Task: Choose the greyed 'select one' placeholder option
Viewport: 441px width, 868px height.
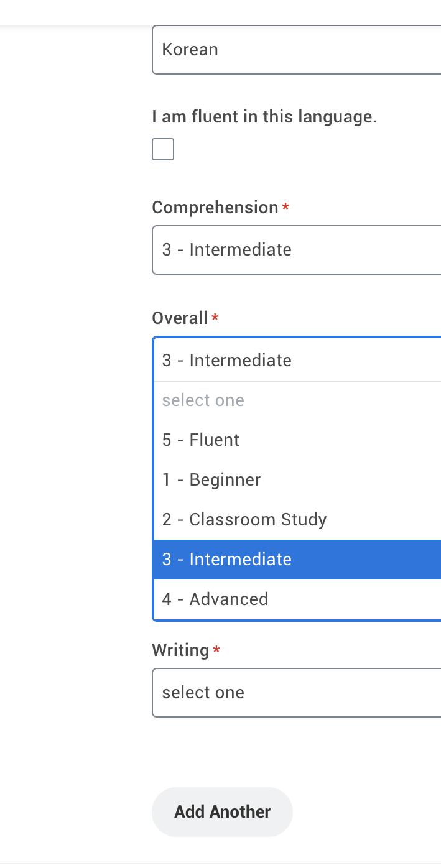Action: pyautogui.click(x=203, y=400)
